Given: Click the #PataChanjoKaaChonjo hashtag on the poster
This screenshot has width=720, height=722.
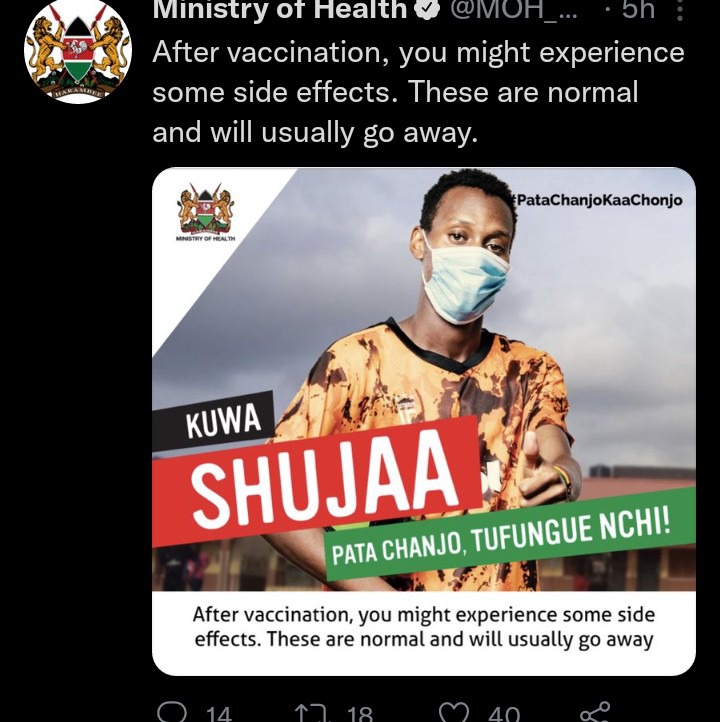Looking at the screenshot, I should 596,200.
